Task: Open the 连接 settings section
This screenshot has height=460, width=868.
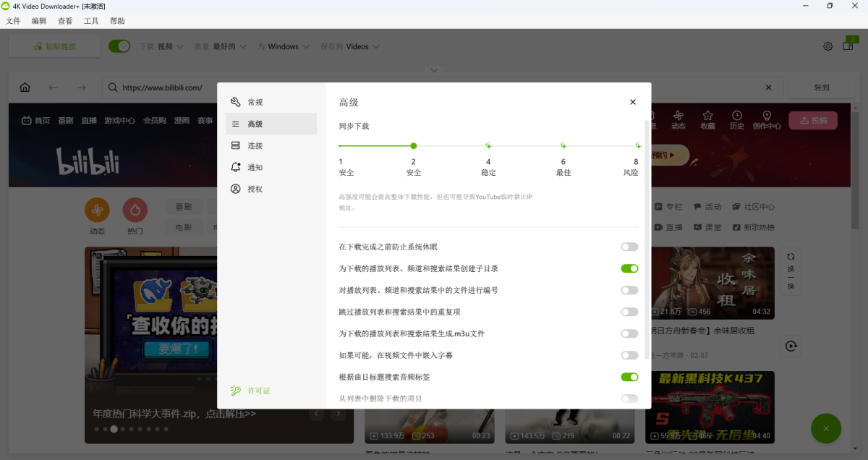Action: 255,145
